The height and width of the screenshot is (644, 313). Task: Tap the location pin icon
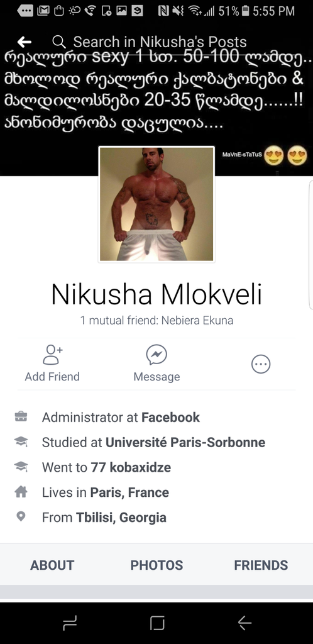tap(21, 516)
